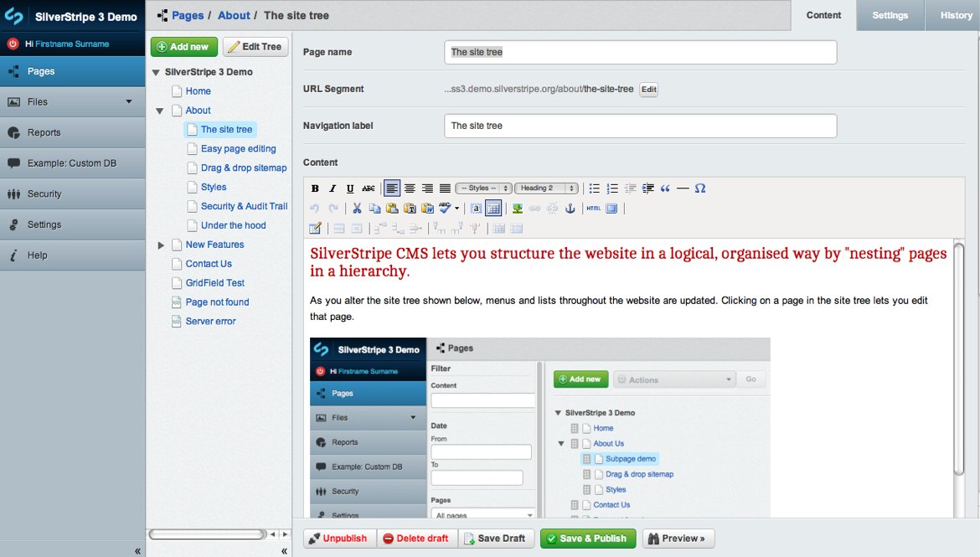The width and height of the screenshot is (980, 557).
Task: Open the Heading 2 format dropdown
Action: point(546,188)
